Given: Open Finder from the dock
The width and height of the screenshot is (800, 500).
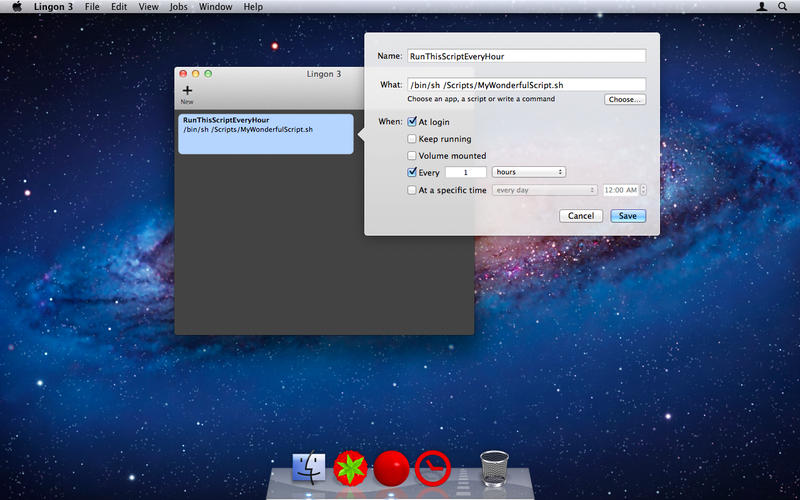Looking at the screenshot, I should click(310, 467).
